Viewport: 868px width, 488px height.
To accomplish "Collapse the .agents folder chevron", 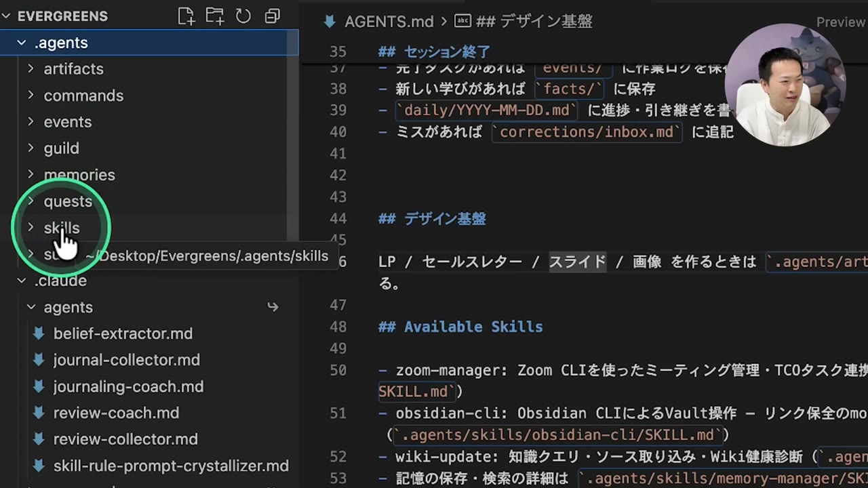I will click(x=22, y=43).
